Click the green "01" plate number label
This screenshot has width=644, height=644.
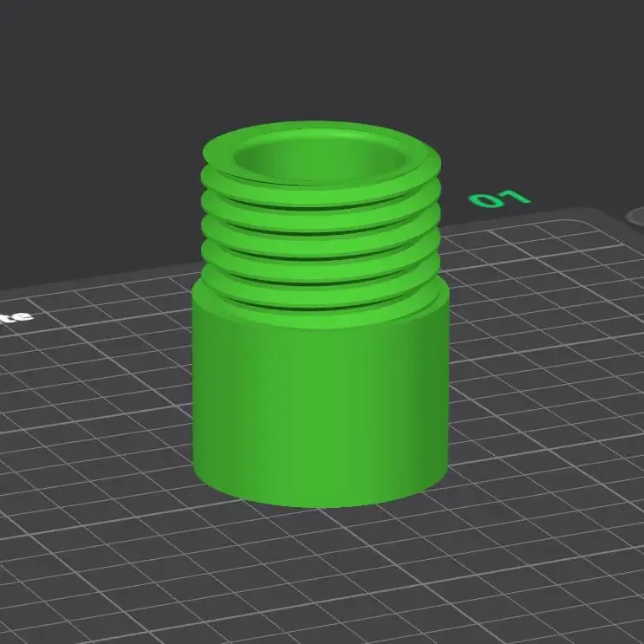click(500, 198)
